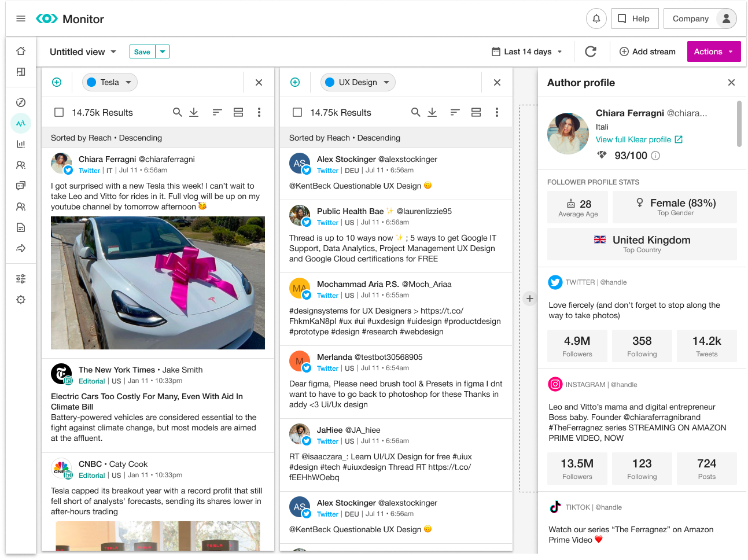Click the Female (83%) Top Gender stat

(x=675, y=207)
